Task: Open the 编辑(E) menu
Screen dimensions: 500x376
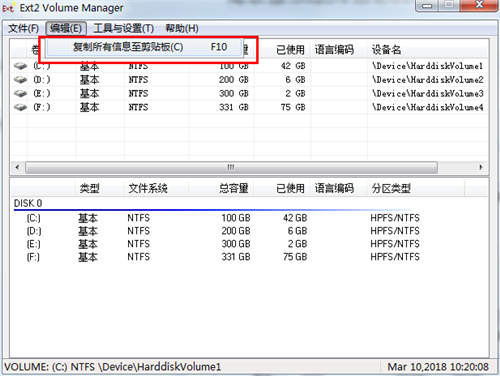Action: [x=66, y=28]
